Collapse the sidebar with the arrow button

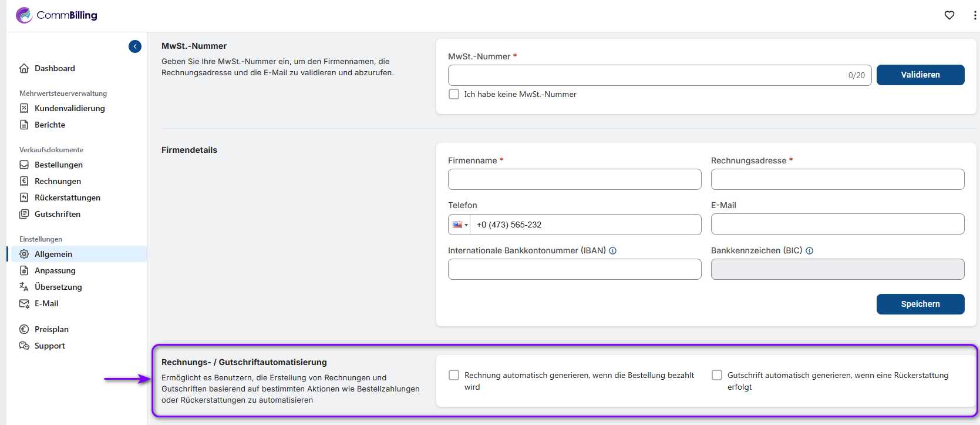135,46
